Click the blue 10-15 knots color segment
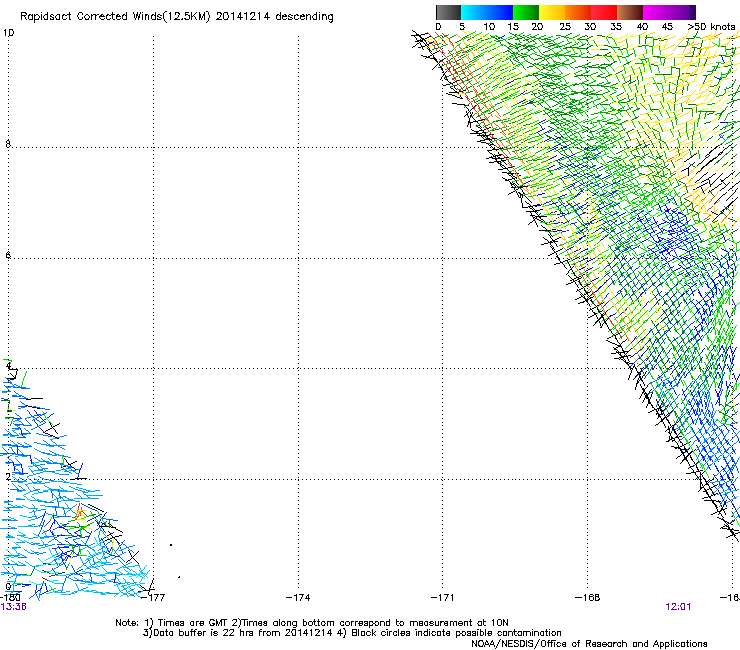This screenshot has width=740, height=650. pos(500,12)
